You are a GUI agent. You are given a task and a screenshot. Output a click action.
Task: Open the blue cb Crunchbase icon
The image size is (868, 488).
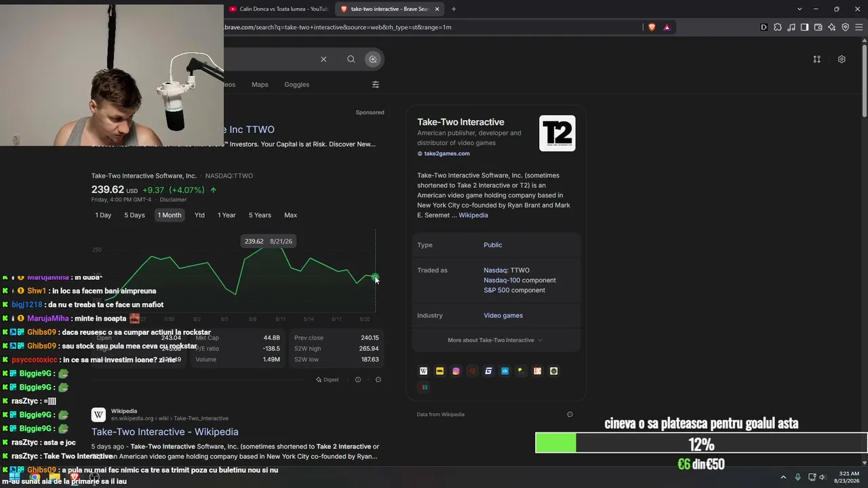[505, 371]
